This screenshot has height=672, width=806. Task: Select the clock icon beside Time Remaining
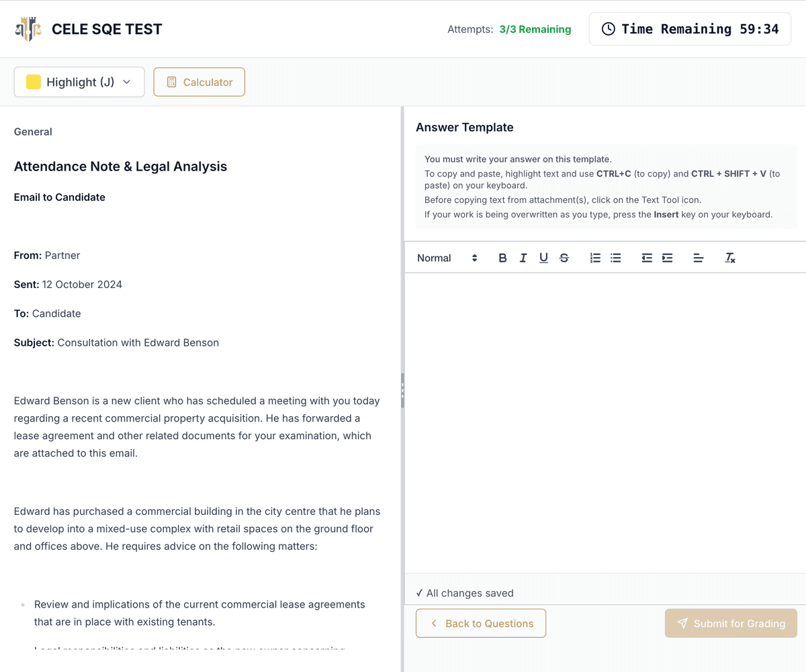(x=608, y=29)
